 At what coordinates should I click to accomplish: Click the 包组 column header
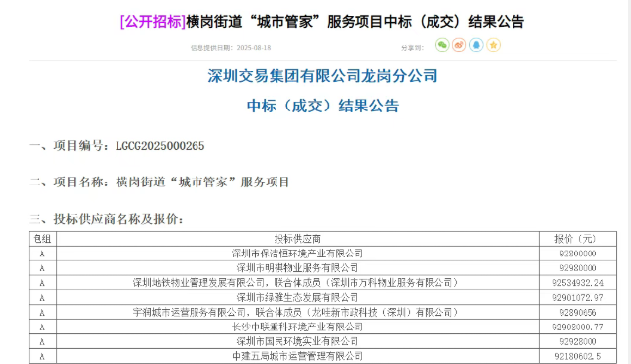pos(42,239)
